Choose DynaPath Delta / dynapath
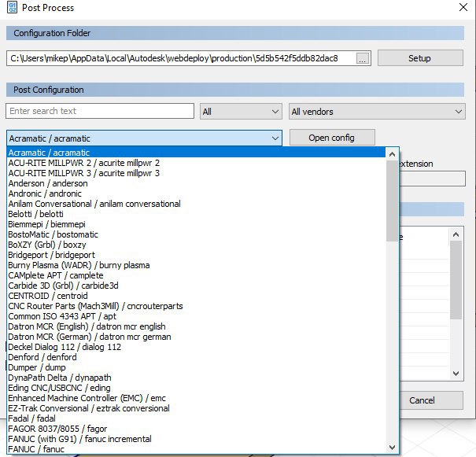476x457 pixels. (196, 378)
